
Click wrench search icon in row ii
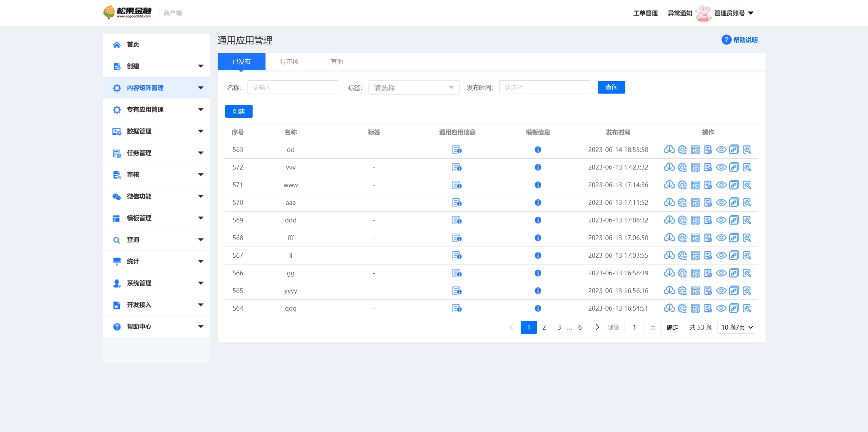pos(747,255)
